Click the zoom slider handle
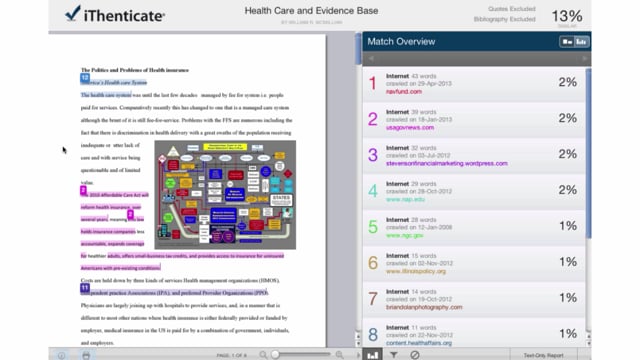640x360 pixels. coord(276,355)
